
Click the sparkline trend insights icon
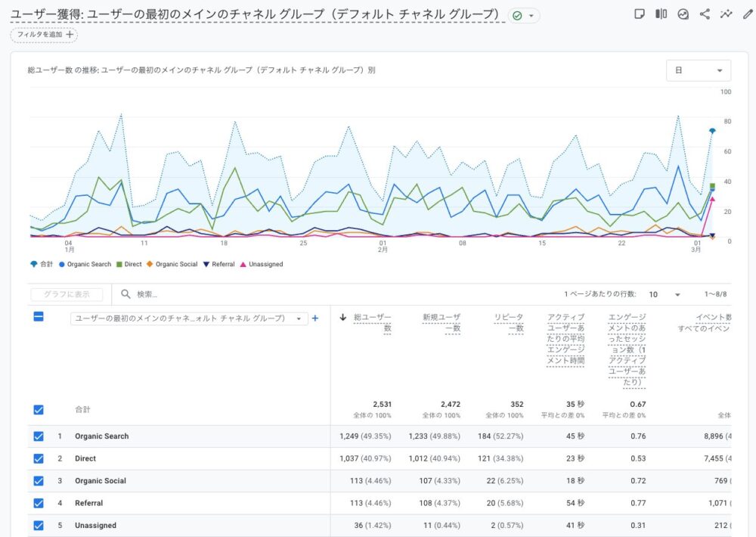(x=727, y=14)
